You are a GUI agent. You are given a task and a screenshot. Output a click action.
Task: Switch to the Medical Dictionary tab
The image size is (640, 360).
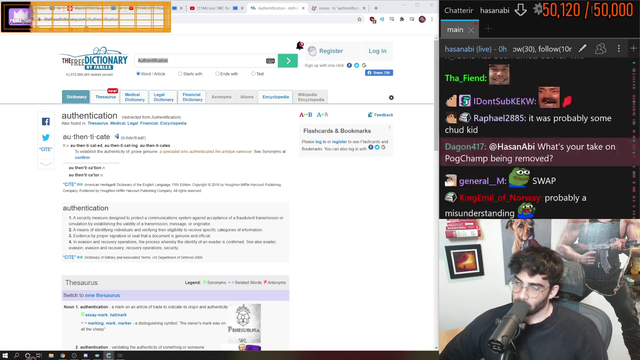click(134, 97)
